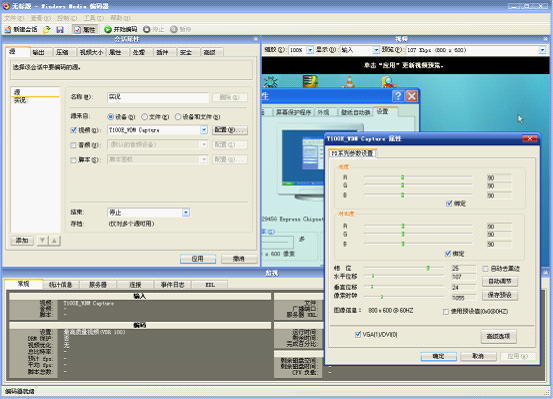Switch to the Output (输出) tab
553x399 pixels.
coord(41,52)
